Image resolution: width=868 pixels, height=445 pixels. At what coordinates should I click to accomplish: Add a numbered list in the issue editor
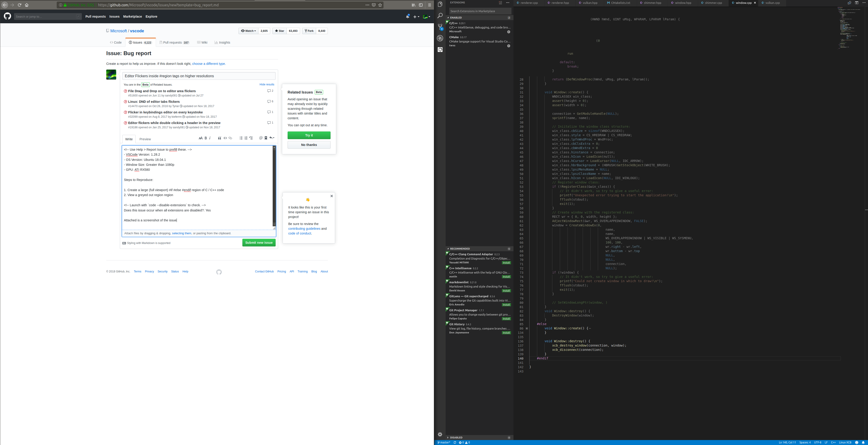coord(246,138)
